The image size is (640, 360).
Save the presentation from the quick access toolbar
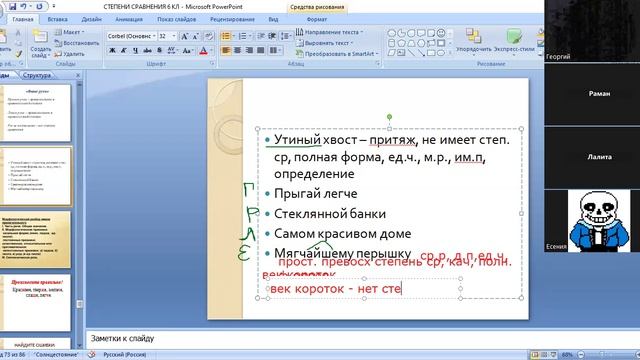pos(12,7)
